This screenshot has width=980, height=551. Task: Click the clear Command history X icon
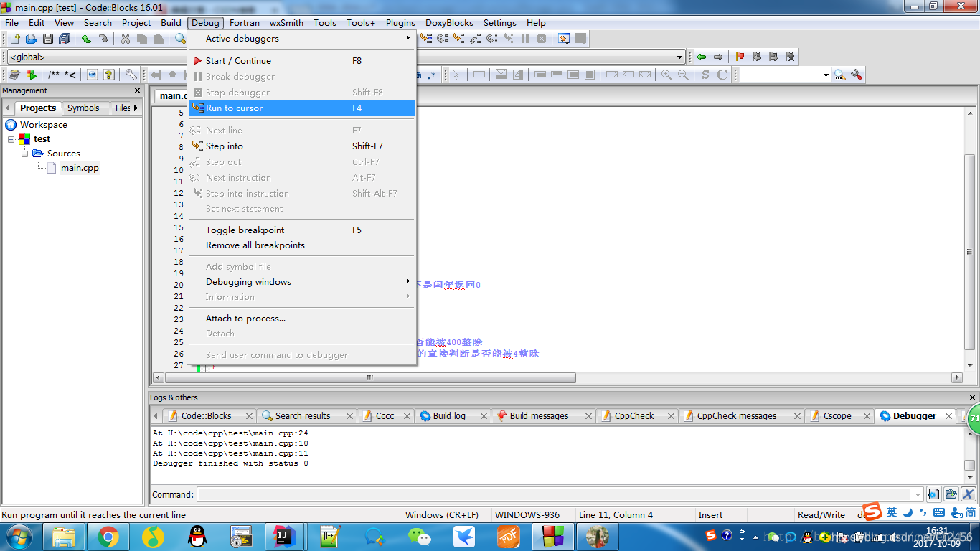pyautogui.click(x=968, y=494)
